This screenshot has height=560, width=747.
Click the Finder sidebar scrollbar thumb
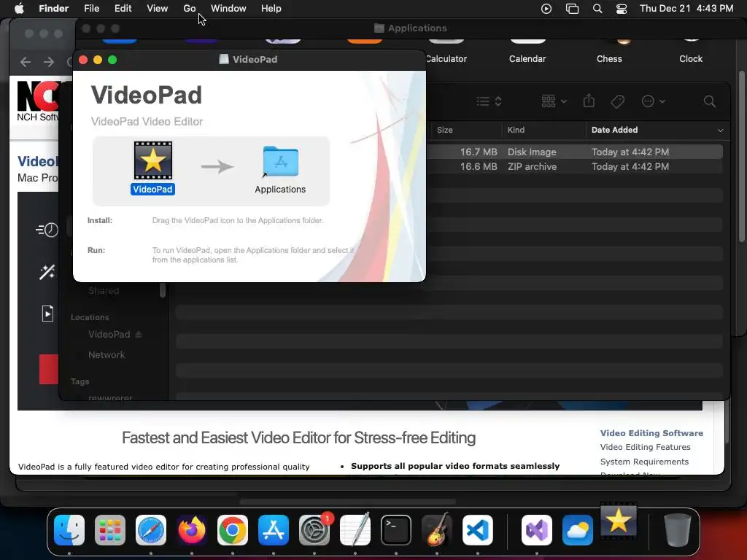click(x=163, y=290)
